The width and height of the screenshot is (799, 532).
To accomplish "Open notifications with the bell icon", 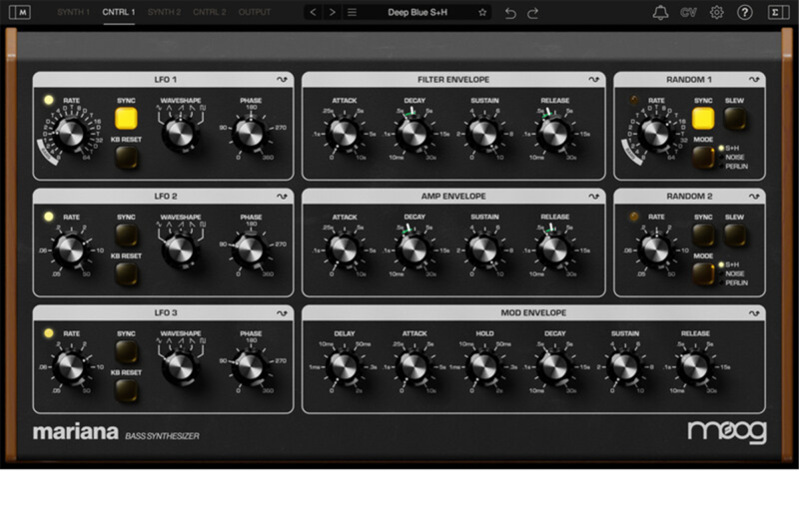I will pyautogui.click(x=660, y=13).
